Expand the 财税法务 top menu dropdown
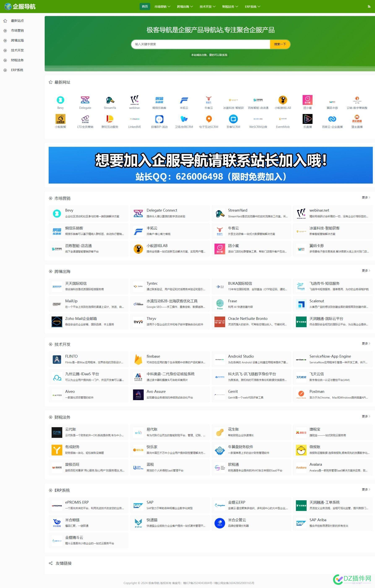The image size is (375, 588). pos(230,6)
